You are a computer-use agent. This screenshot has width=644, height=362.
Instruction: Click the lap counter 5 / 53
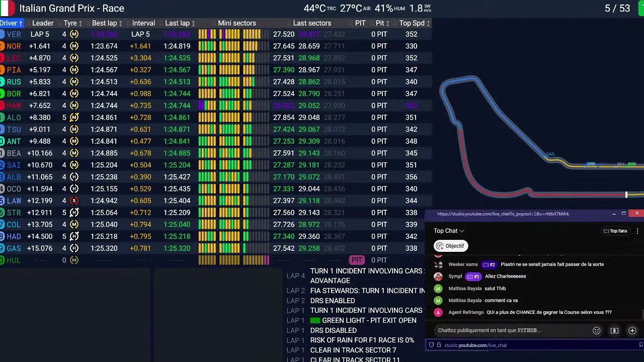[x=617, y=8]
